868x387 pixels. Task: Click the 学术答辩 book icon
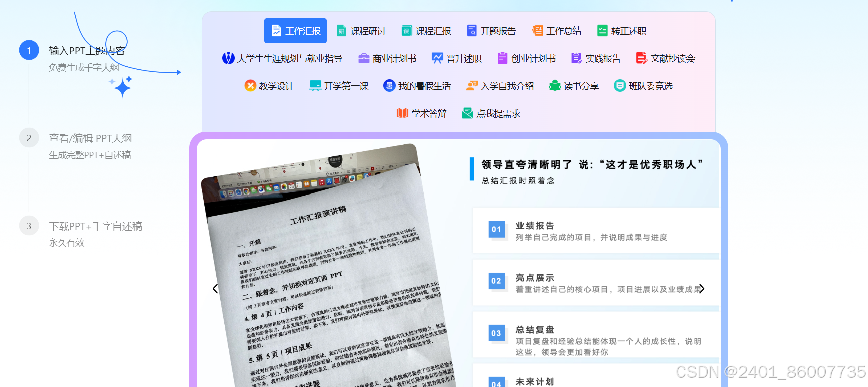click(402, 113)
